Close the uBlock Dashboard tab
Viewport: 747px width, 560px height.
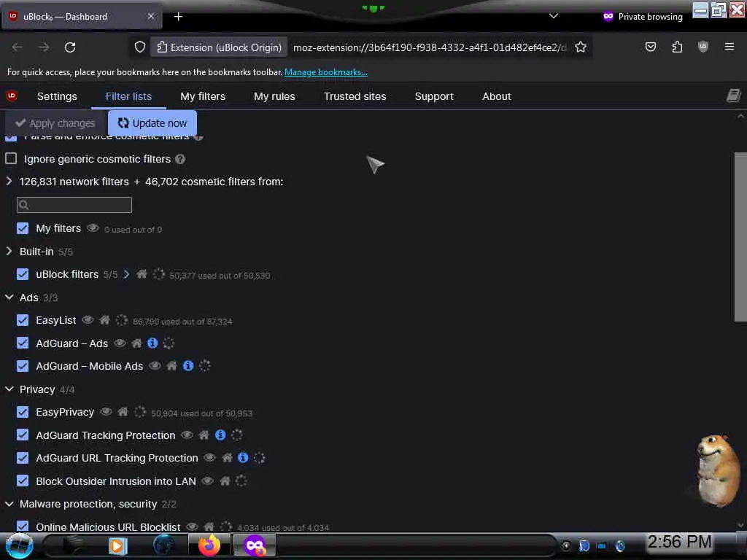pos(151,16)
